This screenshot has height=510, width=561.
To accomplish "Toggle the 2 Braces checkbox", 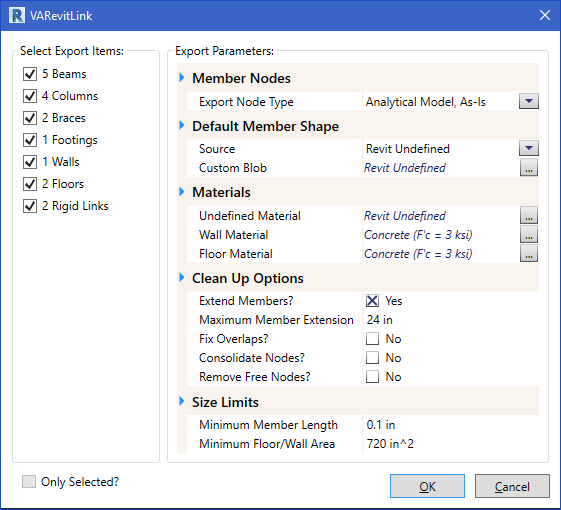I will click(x=30, y=118).
